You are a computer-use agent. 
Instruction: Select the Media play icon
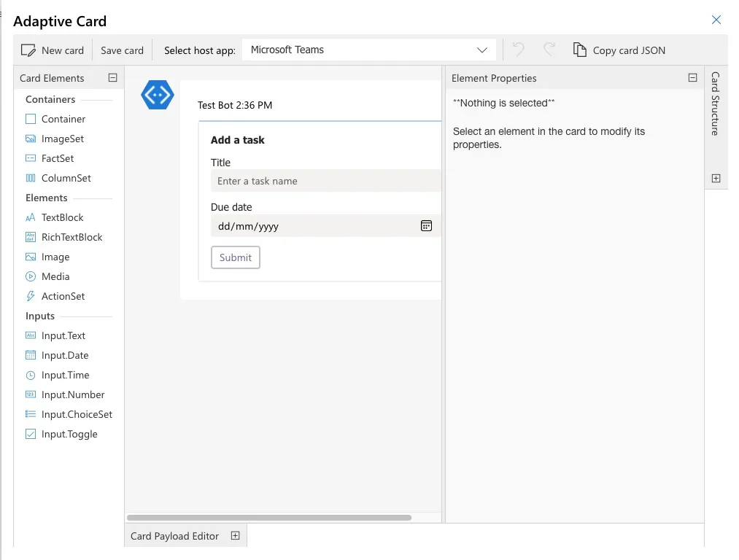(31, 276)
